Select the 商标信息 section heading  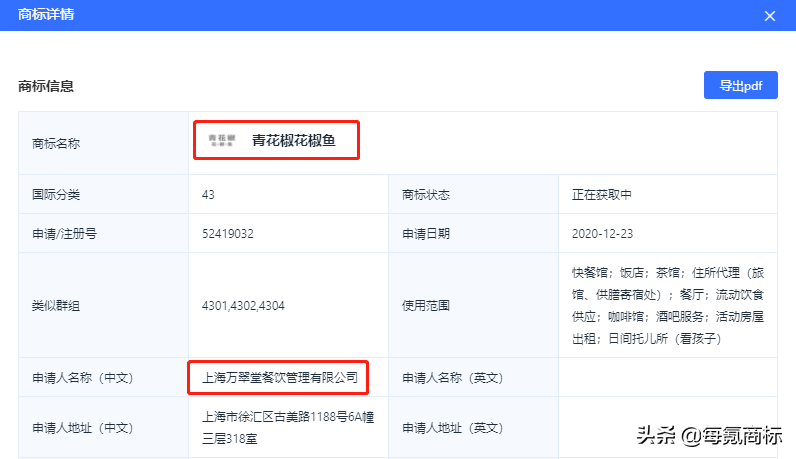46,86
